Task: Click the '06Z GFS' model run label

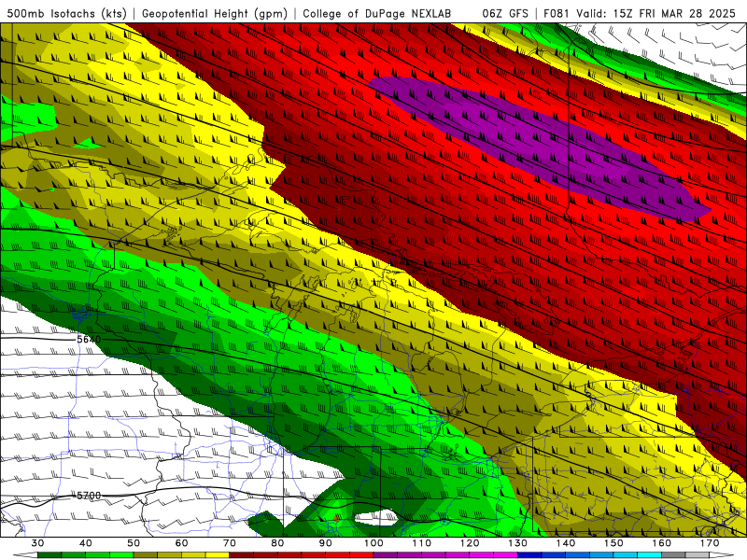Action: pos(505,13)
